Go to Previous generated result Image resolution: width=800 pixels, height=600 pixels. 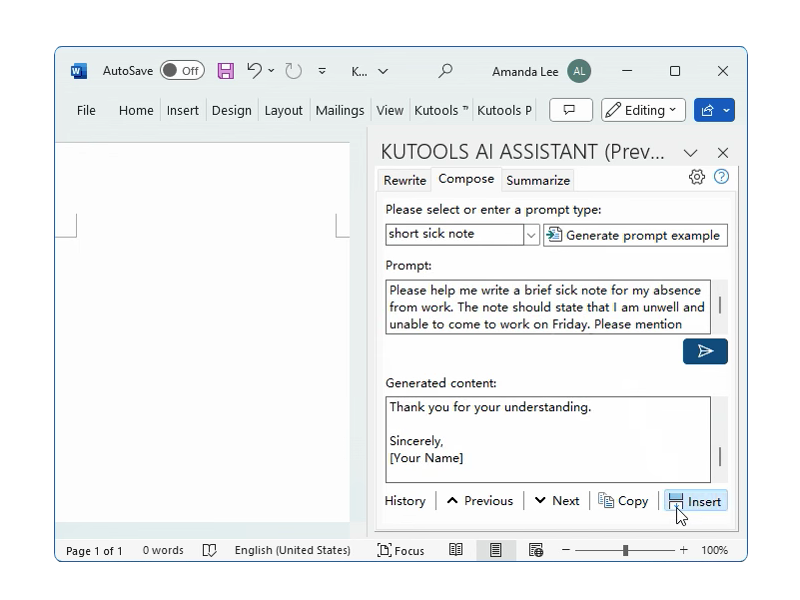coord(480,501)
